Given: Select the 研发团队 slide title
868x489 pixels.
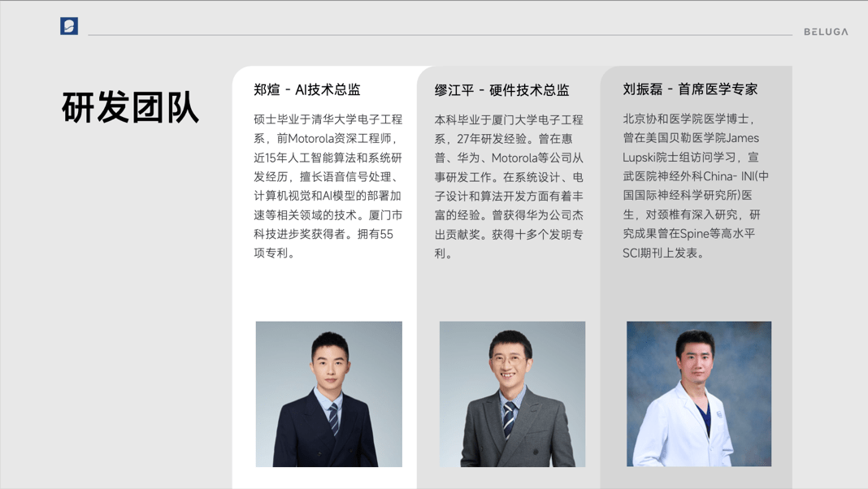Looking at the screenshot, I should pos(130,107).
